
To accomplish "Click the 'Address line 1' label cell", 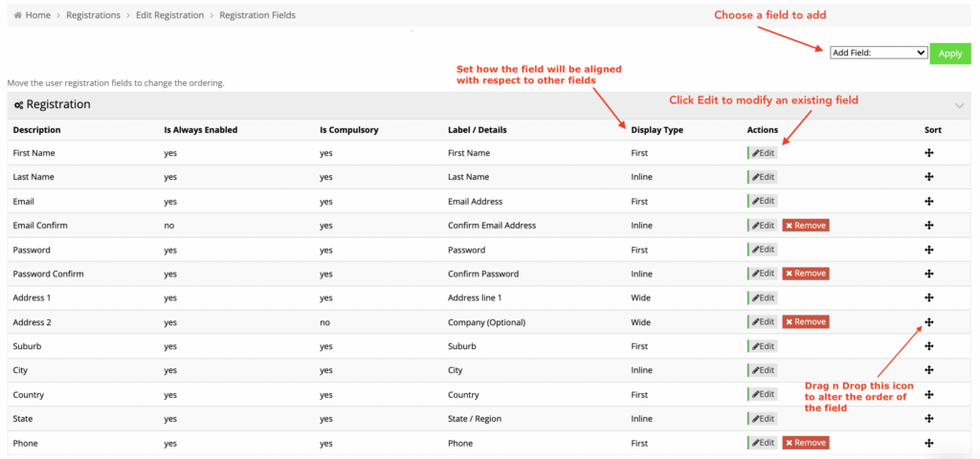I will pos(475,298).
